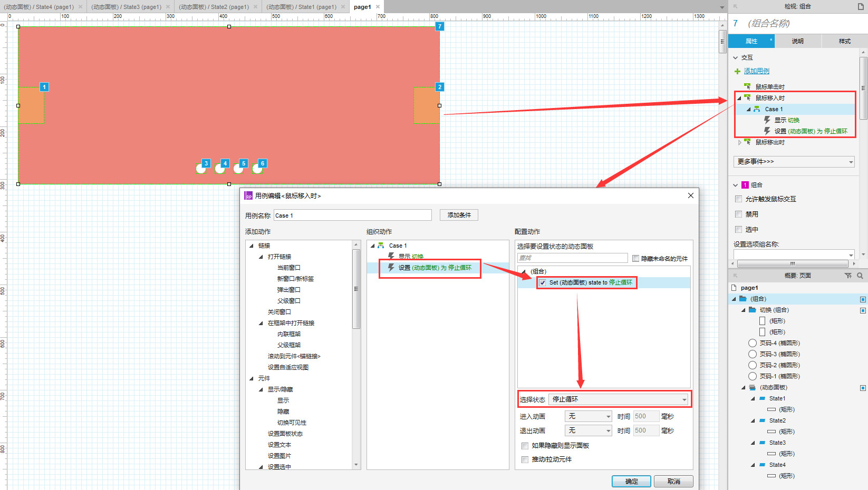Check the 禁用 option in the inspector
The width and height of the screenshot is (868, 490).
click(x=739, y=214)
